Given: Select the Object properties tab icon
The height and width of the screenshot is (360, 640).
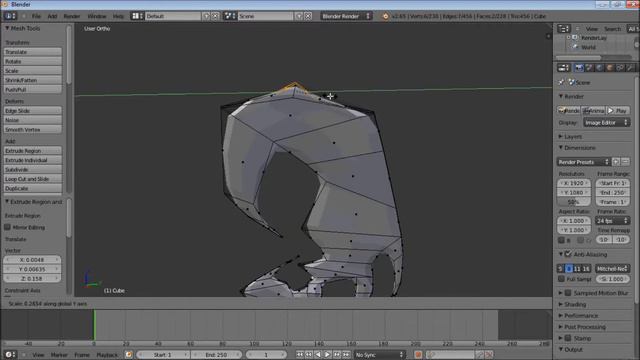Looking at the screenshot, I should (x=609, y=68).
